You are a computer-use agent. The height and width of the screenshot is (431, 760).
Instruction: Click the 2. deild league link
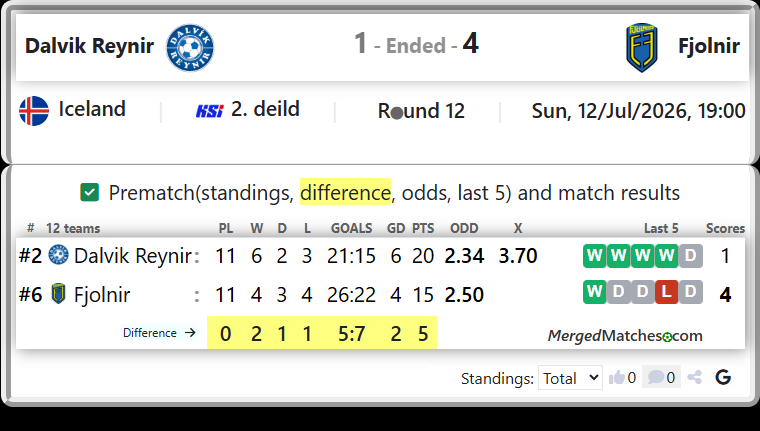[265, 109]
